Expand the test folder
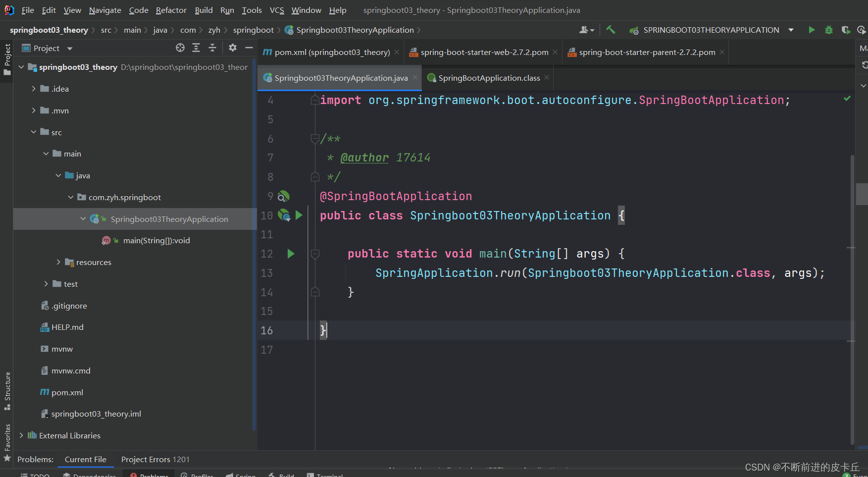 [x=46, y=284]
